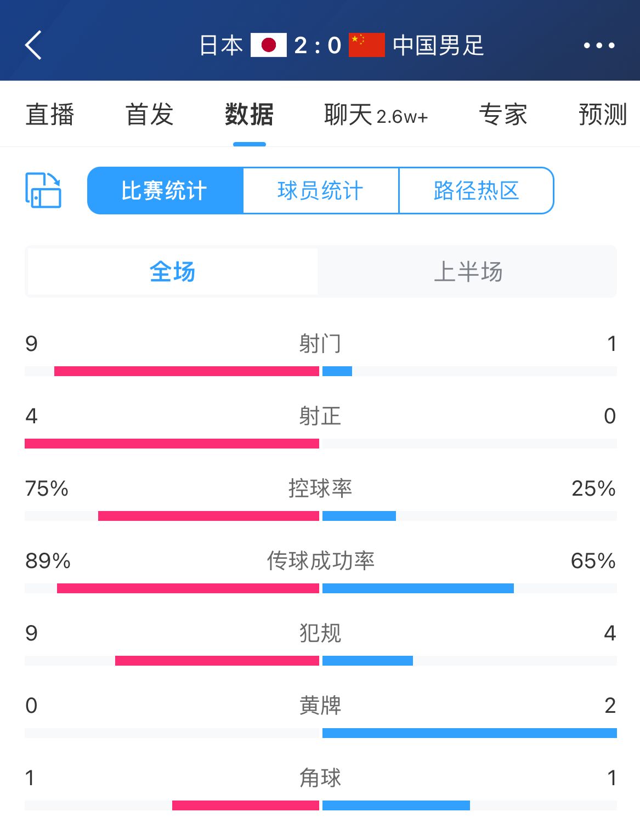This screenshot has height=840, width=640.
Task: Switch to 球员统计 segment
Action: [321, 190]
